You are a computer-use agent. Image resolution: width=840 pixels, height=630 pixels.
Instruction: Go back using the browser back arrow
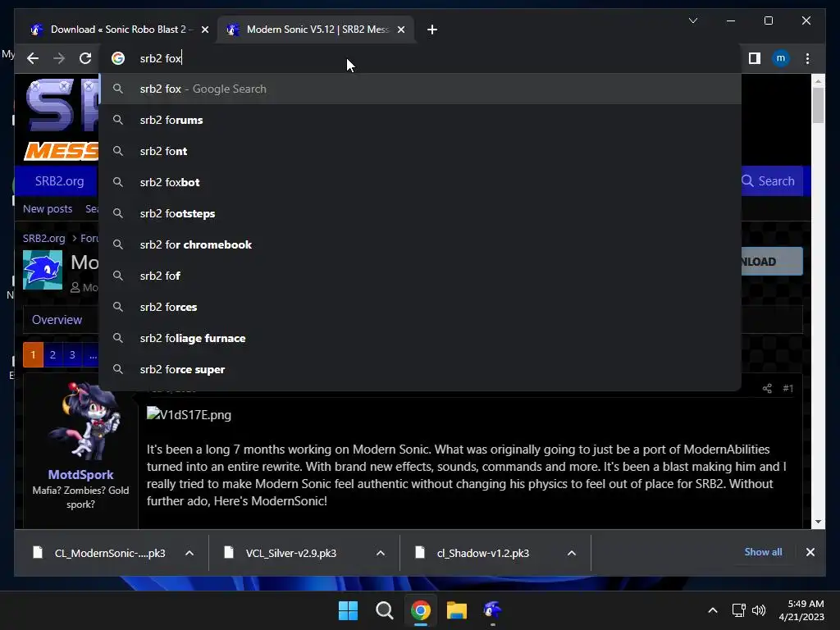pos(33,58)
